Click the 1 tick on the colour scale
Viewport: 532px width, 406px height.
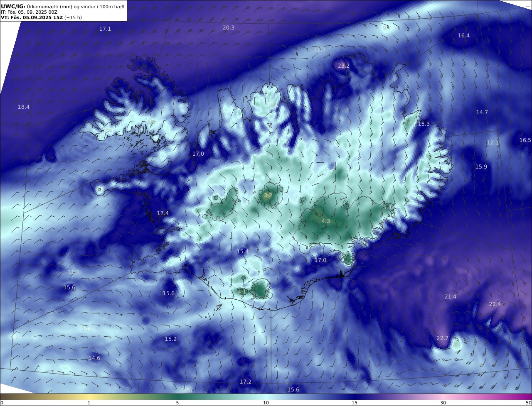tap(89, 403)
